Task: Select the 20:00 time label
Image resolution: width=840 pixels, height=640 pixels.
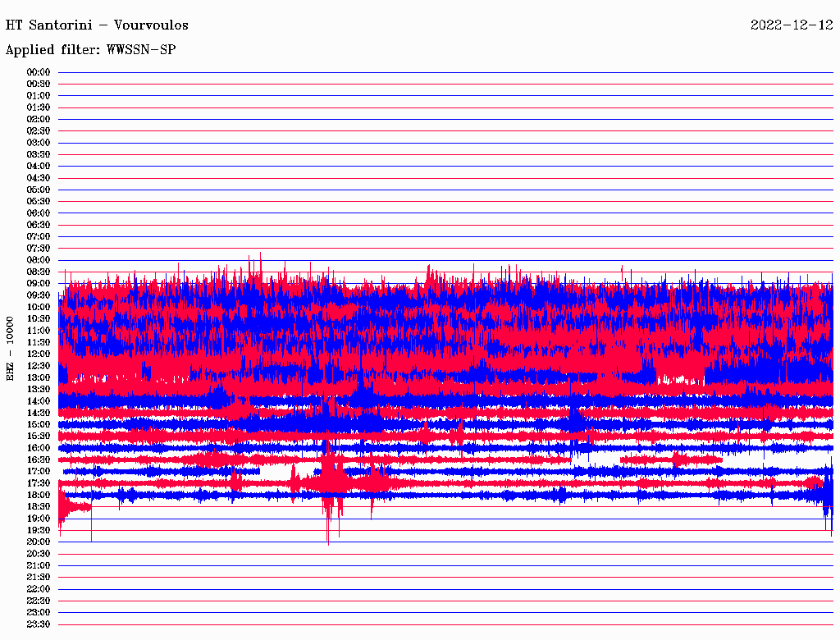Action: tap(39, 542)
